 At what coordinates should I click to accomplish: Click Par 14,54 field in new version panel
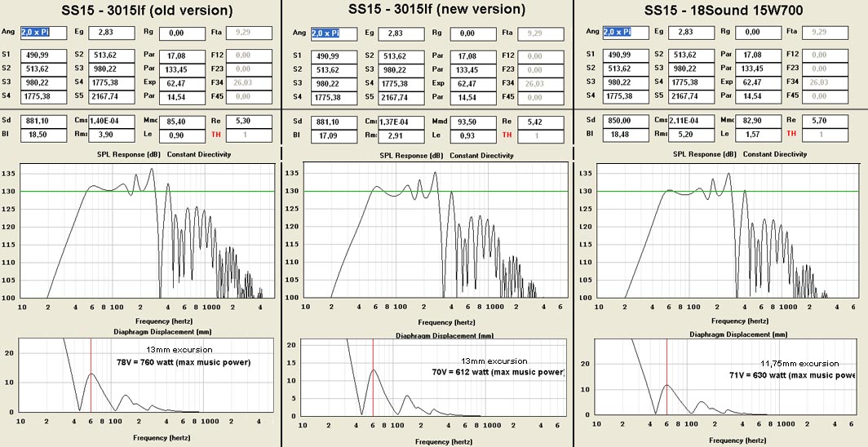474,97
